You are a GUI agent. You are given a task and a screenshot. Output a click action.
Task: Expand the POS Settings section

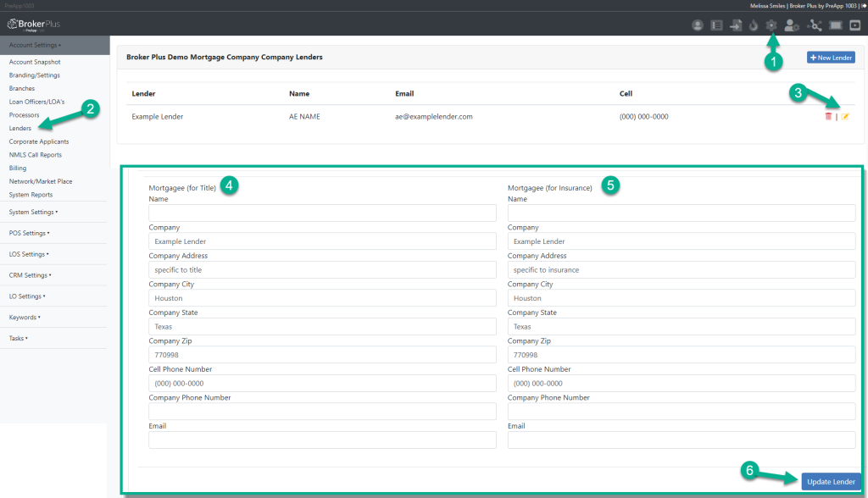coord(29,233)
